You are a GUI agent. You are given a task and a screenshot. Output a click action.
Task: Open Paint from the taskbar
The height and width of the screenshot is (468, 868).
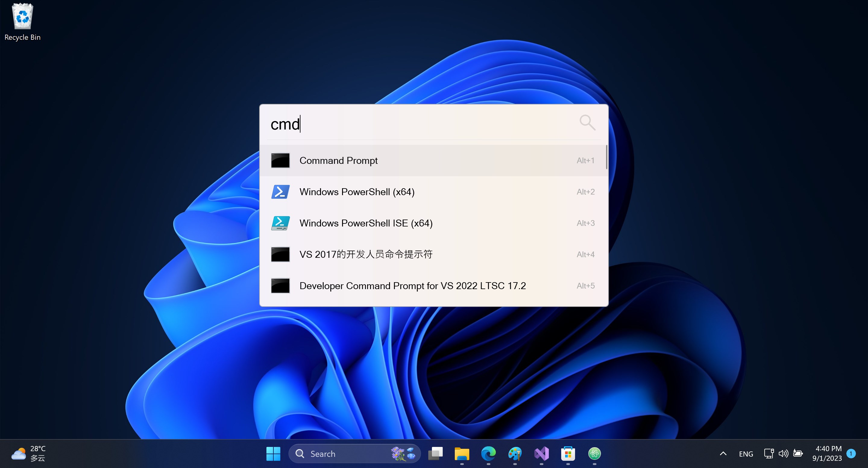click(x=515, y=454)
